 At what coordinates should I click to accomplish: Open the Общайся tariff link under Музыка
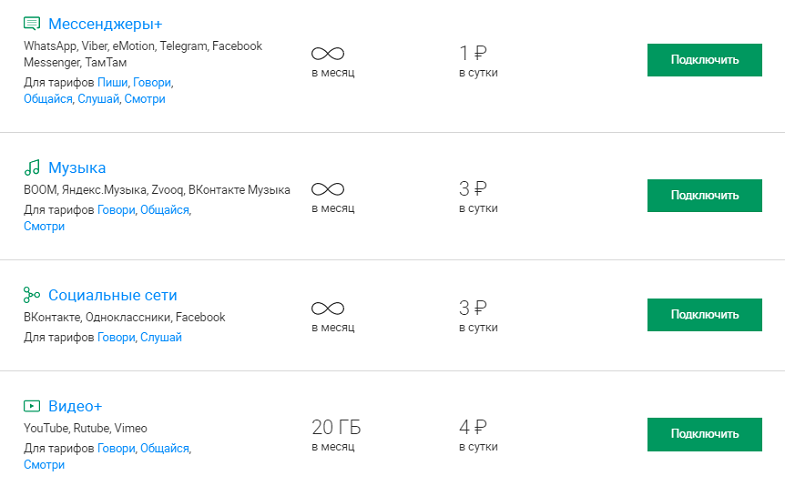click(x=164, y=210)
